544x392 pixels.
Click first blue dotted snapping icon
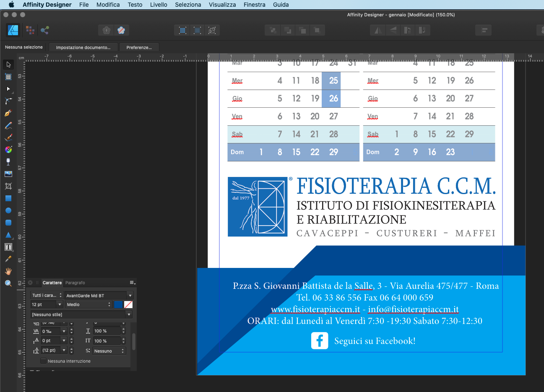click(182, 30)
